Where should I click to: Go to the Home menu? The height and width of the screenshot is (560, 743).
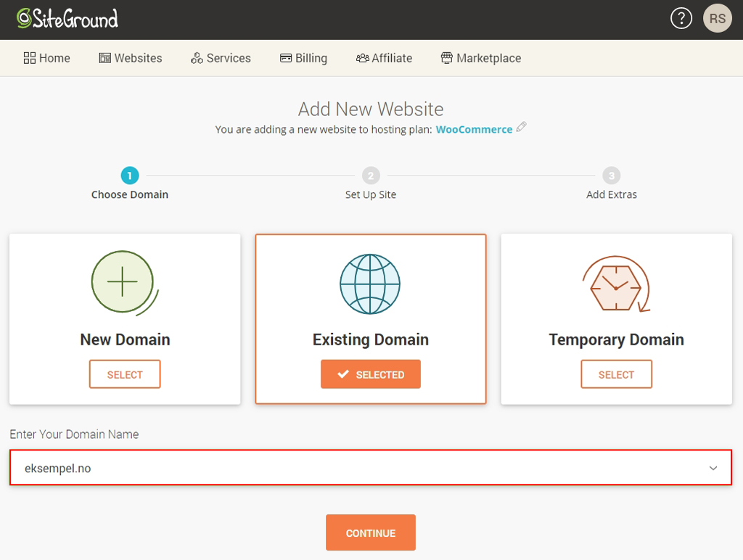coord(47,58)
